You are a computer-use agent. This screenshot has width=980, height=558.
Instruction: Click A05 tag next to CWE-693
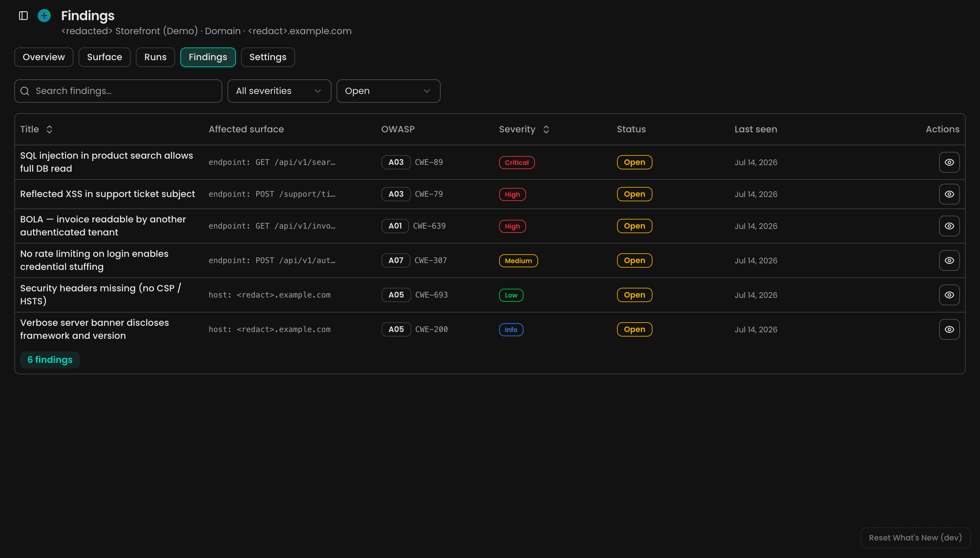(396, 295)
